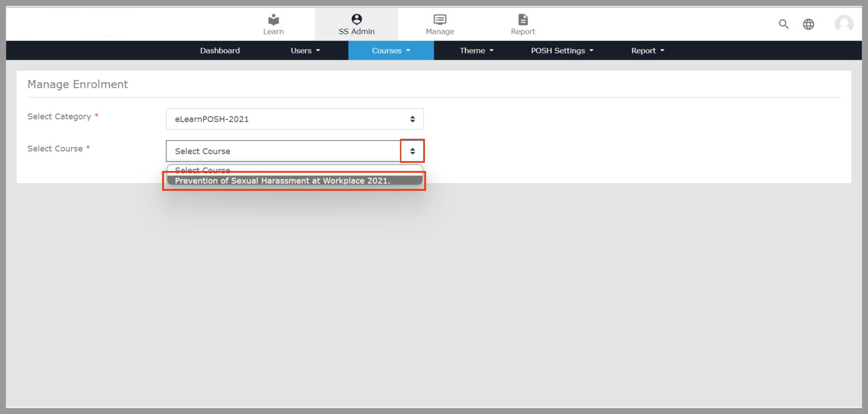
Task: Open the language globe icon
Action: pos(808,24)
